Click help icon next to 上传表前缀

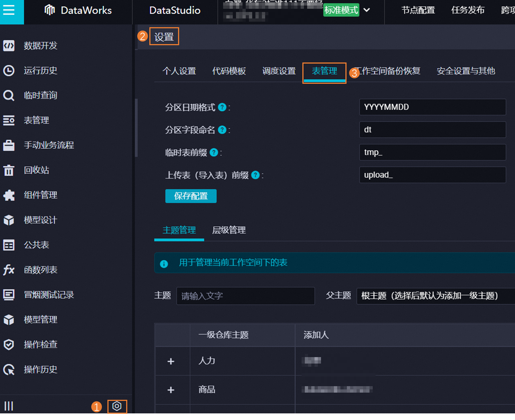point(256,175)
